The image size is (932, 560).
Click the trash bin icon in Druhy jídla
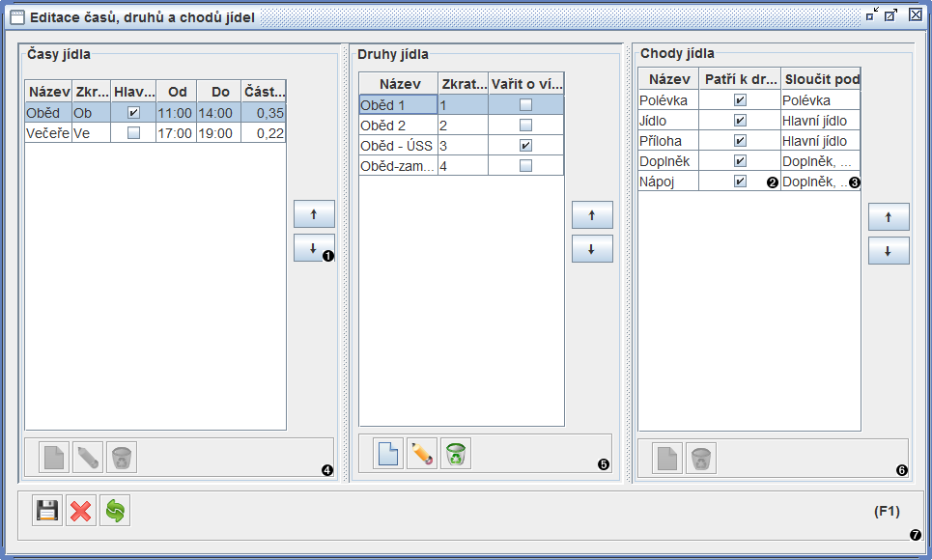point(456,453)
